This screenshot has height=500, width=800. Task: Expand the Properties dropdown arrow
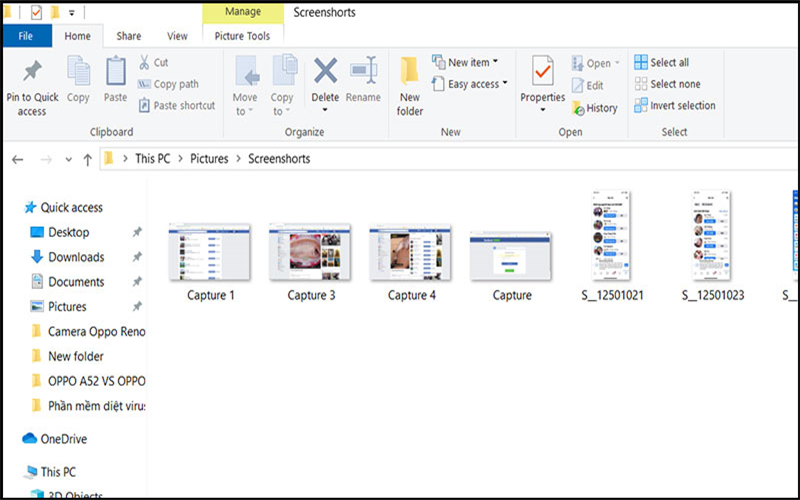[542, 110]
